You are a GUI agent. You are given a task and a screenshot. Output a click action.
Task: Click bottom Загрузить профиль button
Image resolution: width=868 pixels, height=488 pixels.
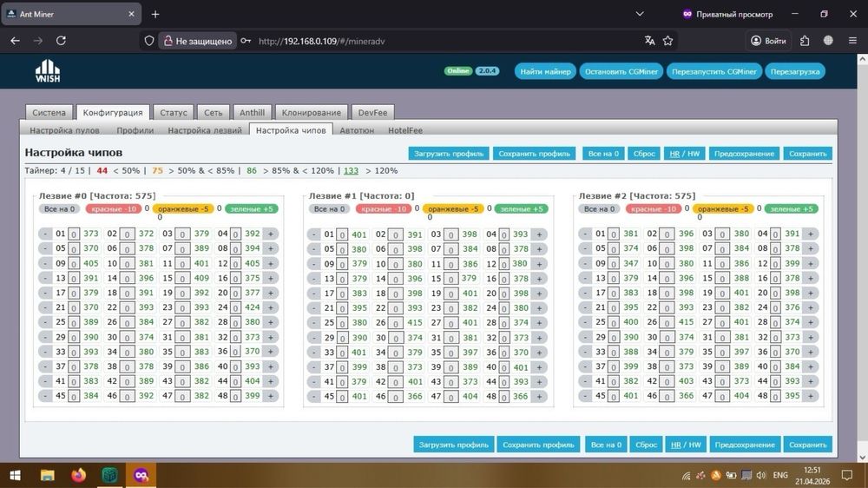(x=453, y=445)
